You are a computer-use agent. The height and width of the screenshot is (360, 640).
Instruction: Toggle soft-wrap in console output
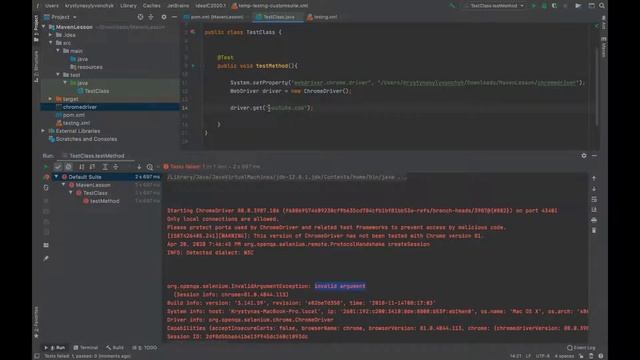point(594,199)
